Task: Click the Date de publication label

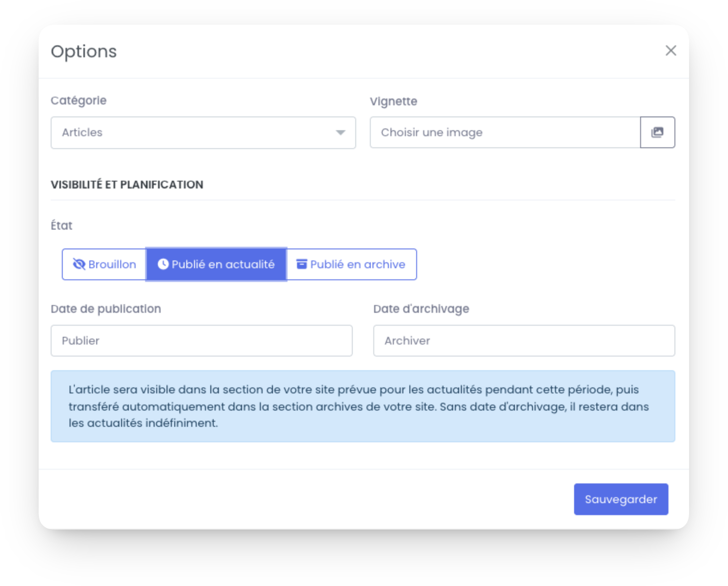Action: point(106,309)
